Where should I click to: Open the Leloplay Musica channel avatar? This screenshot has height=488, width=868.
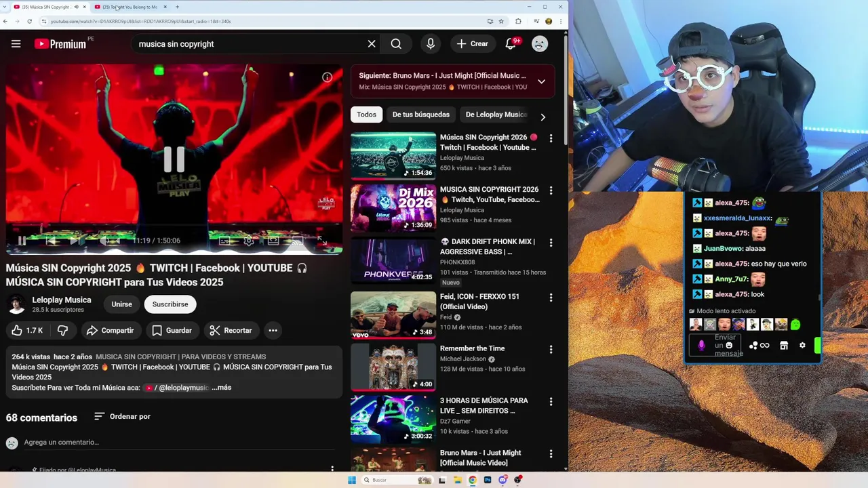[17, 304]
